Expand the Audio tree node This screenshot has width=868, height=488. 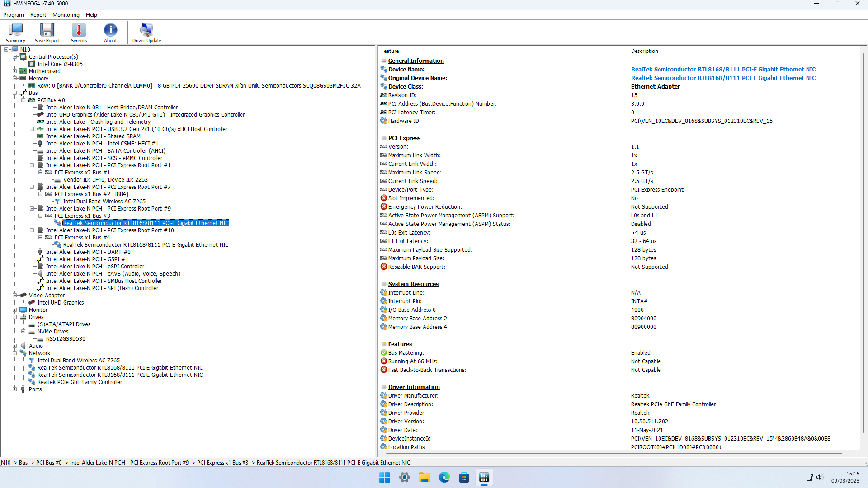tap(15, 346)
